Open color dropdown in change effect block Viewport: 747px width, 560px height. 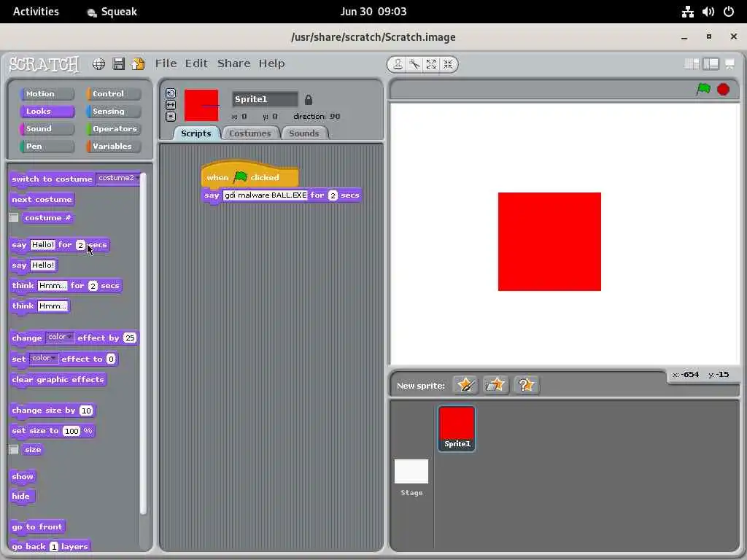(x=60, y=337)
